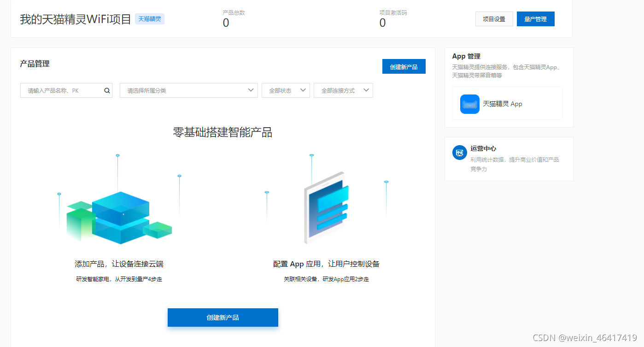Click 添加产品,让设备连接云端 text
Image resolution: width=644 pixels, height=347 pixels.
(119, 264)
